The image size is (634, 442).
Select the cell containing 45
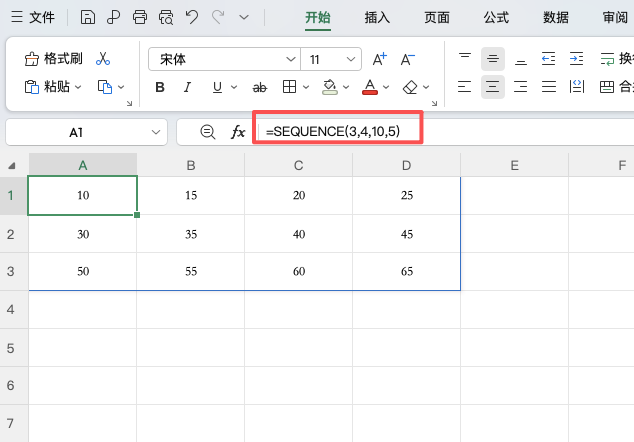(x=407, y=234)
